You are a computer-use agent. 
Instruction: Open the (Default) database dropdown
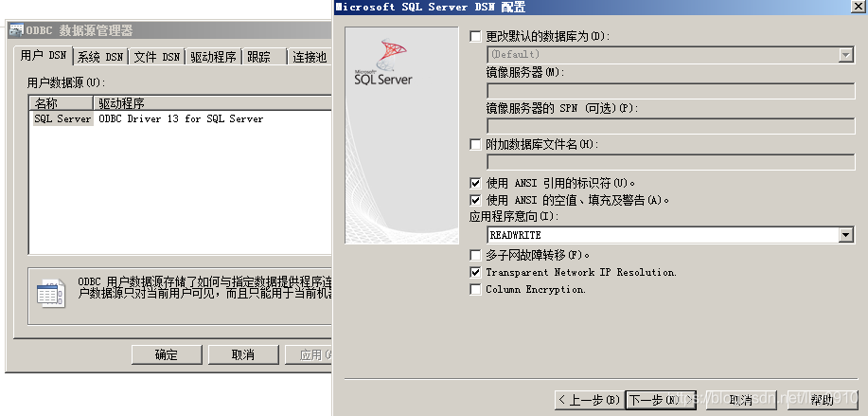(x=845, y=54)
